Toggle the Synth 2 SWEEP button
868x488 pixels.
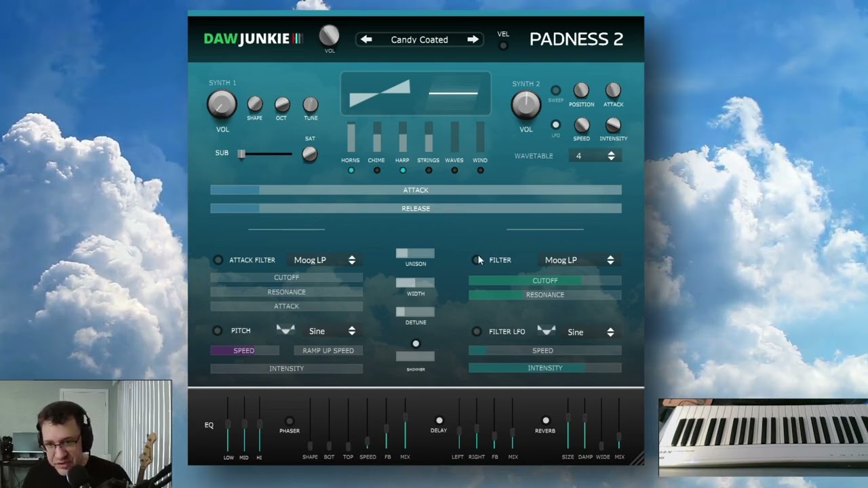555,90
